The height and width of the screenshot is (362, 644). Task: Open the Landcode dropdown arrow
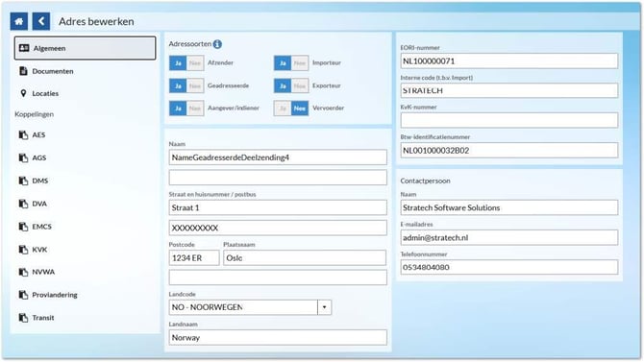coord(324,307)
